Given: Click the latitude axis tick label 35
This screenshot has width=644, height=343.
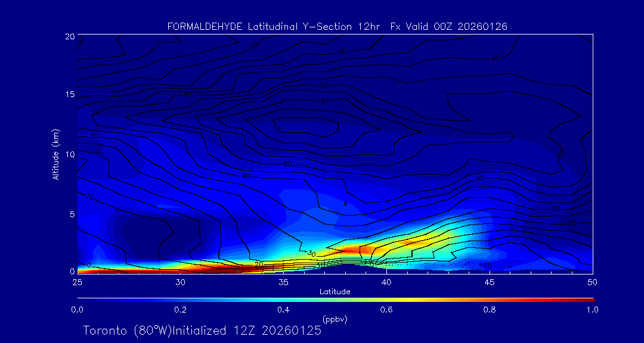Looking at the screenshot, I should 283,282.
